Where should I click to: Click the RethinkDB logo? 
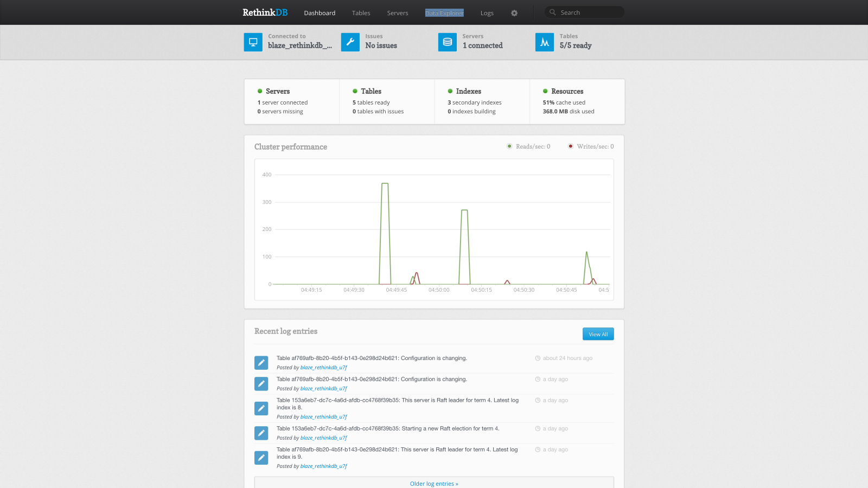pyautogui.click(x=265, y=12)
